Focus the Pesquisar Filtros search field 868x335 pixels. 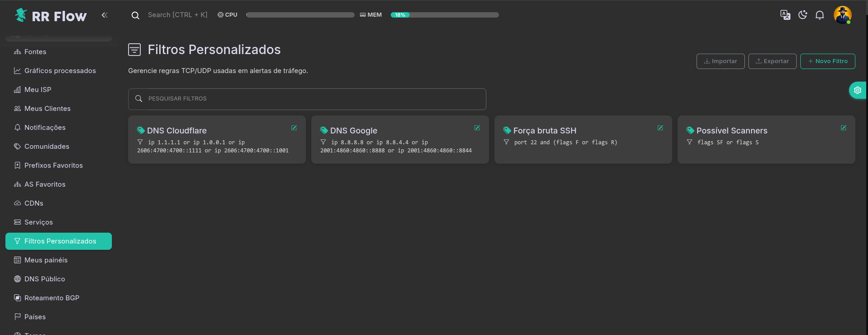(307, 99)
